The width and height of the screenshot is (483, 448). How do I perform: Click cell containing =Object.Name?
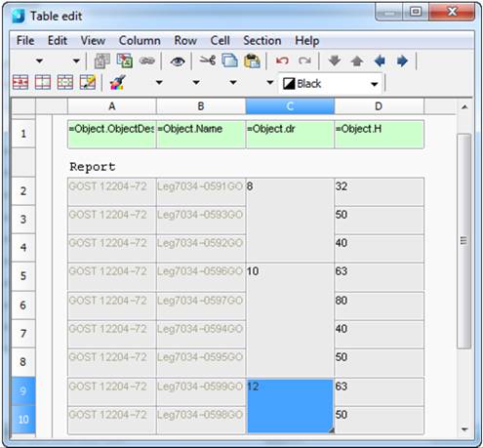click(201, 135)
